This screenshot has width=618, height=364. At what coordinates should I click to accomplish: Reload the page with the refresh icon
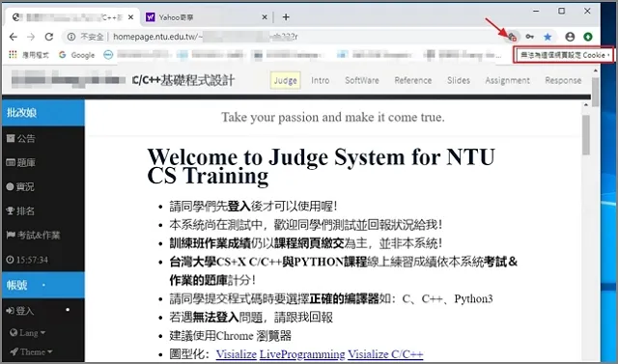pyautogui.click(x=49, y=37)
